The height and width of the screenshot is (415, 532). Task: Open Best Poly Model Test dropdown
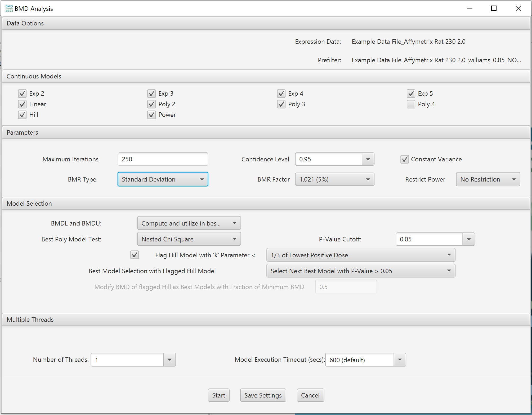[189, 239]
